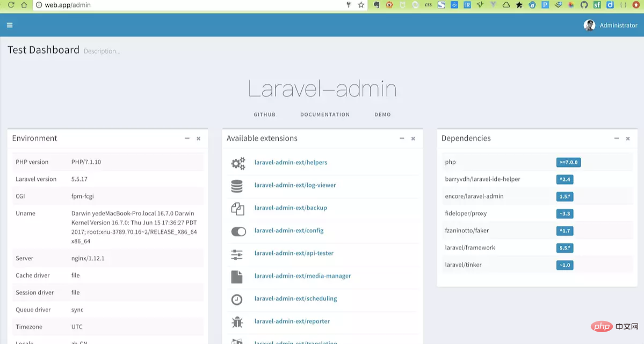The width and height of the screenshot is (644, 344).
Task: Click the 5.5.* badge for laravel/framework
Action: [565, 248]
